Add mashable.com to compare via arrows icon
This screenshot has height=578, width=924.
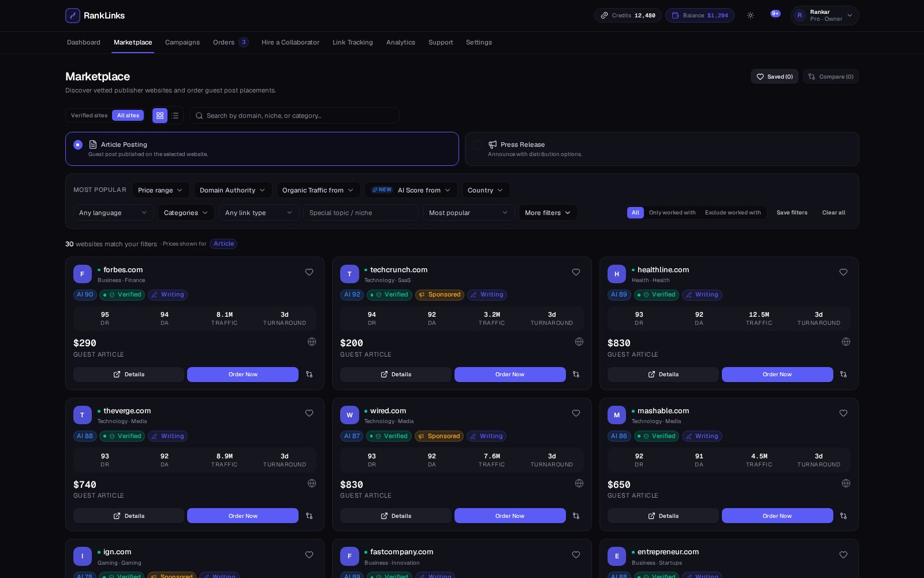point(843,516)
